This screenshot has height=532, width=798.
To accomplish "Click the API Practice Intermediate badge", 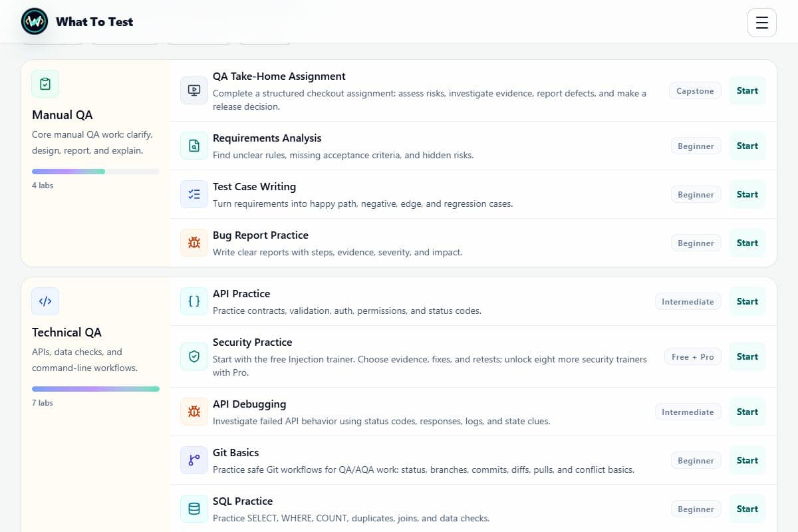I will 688,302.
